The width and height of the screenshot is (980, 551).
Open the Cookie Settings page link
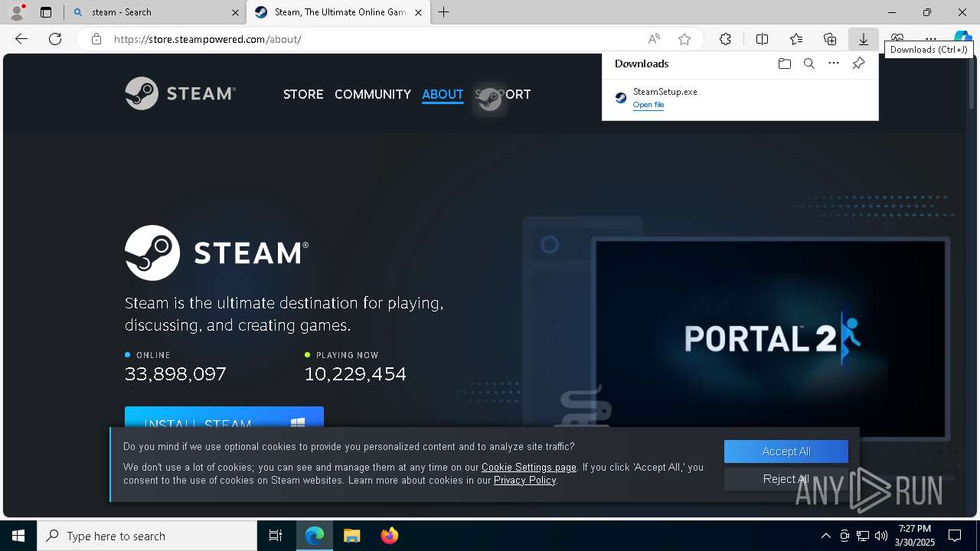tap(529, 467)
